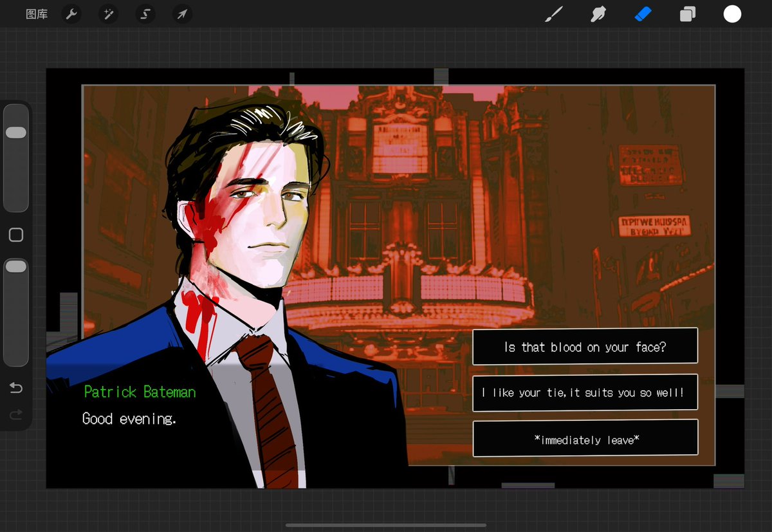Select the Selection S-shaped tool
This screenshot has height=532, width=772.
tap(145, 14)
